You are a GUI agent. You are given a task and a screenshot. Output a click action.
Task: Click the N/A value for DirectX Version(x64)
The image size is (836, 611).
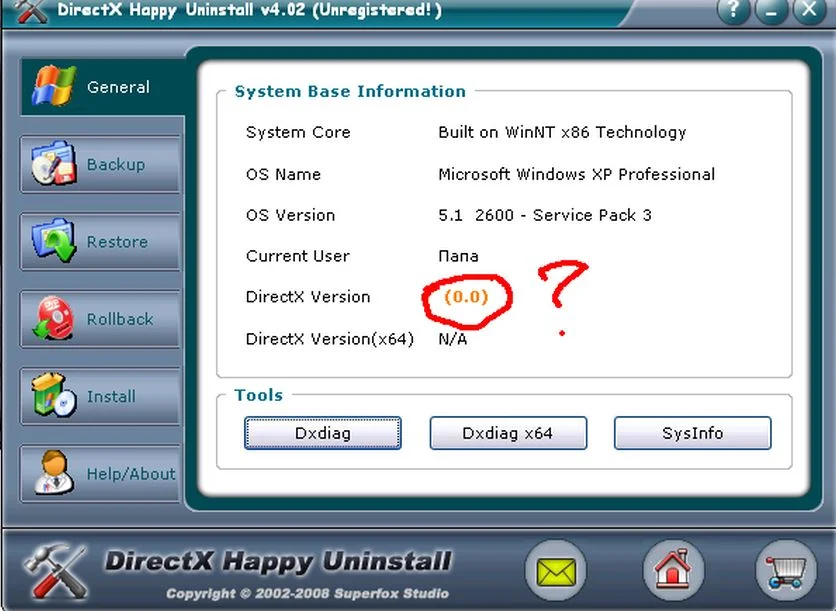tap(453, 339)
